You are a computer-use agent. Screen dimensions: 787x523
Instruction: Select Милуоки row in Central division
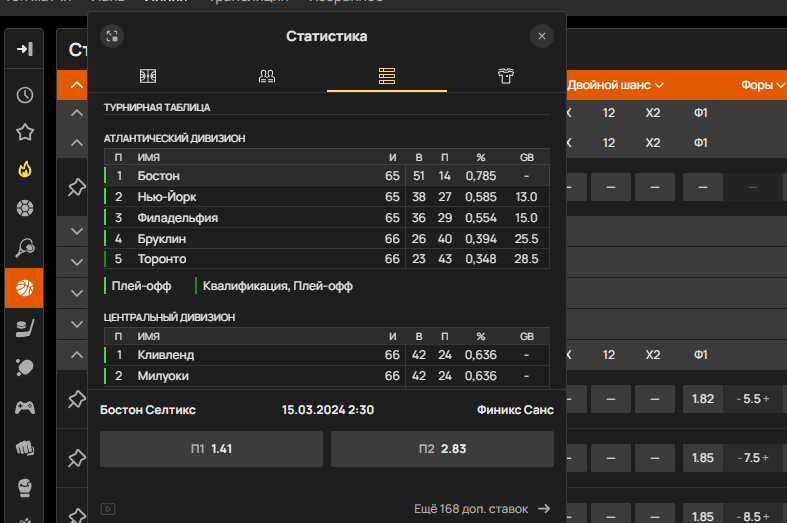click(x=327, y=376)
